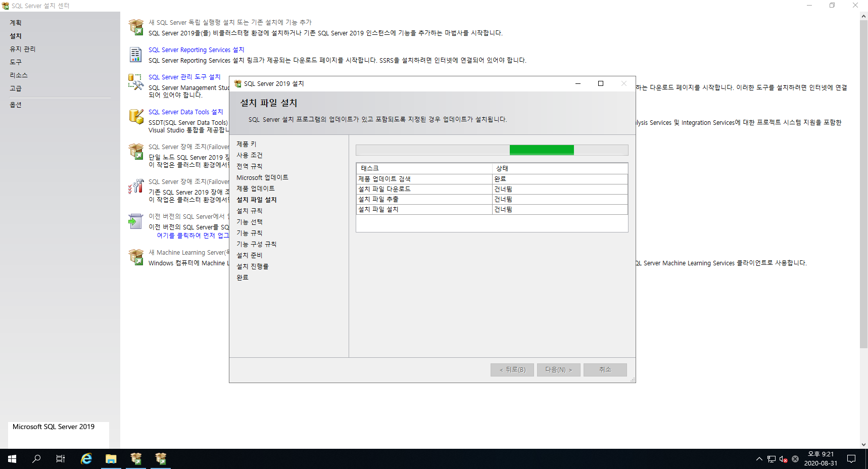Show hidden system tray icons
The height and width of the screenshot is (469, 868).
coord(759,459)
